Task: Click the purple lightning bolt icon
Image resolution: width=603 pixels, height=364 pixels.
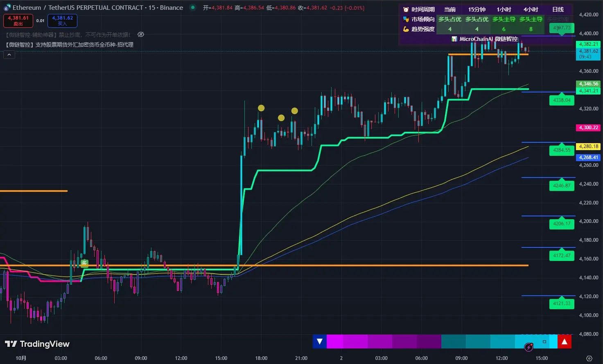Action: coord(528,348)
